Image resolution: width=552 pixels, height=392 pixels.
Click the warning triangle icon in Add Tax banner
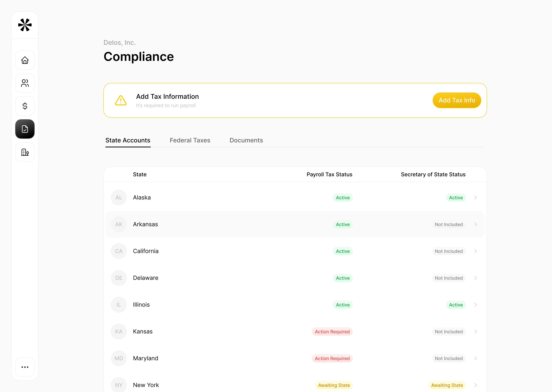(x=121, y=100)
